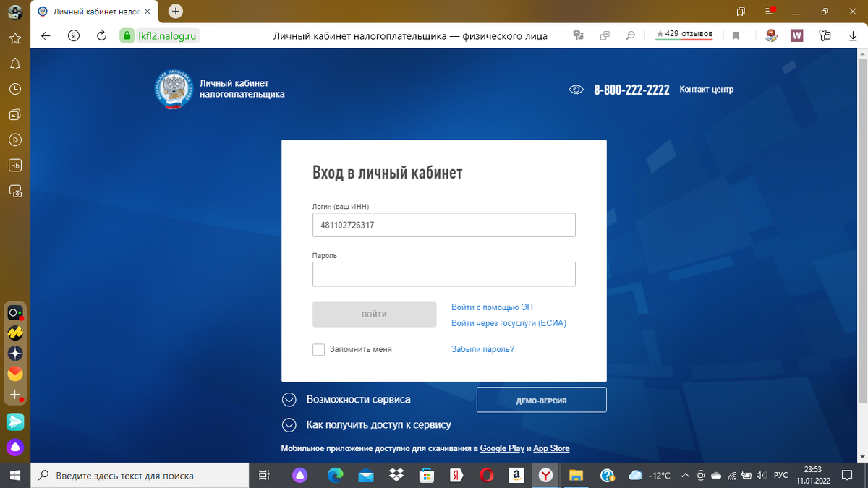Open the 'ДЕМО-ВЕРСИЯ' button

click(541, 400)
